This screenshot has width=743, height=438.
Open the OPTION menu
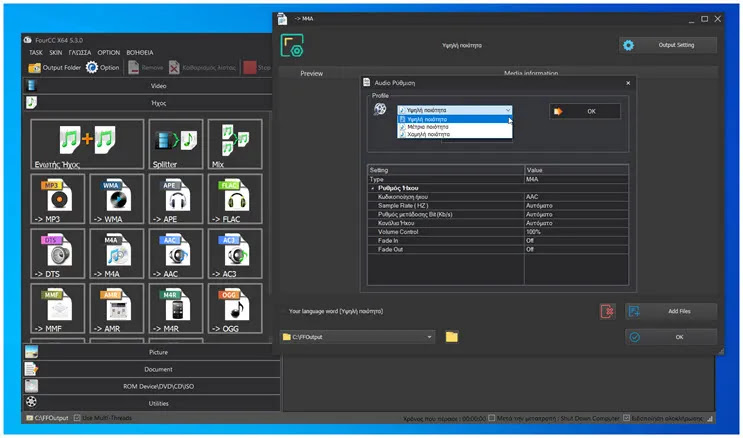tap(109, 53)
